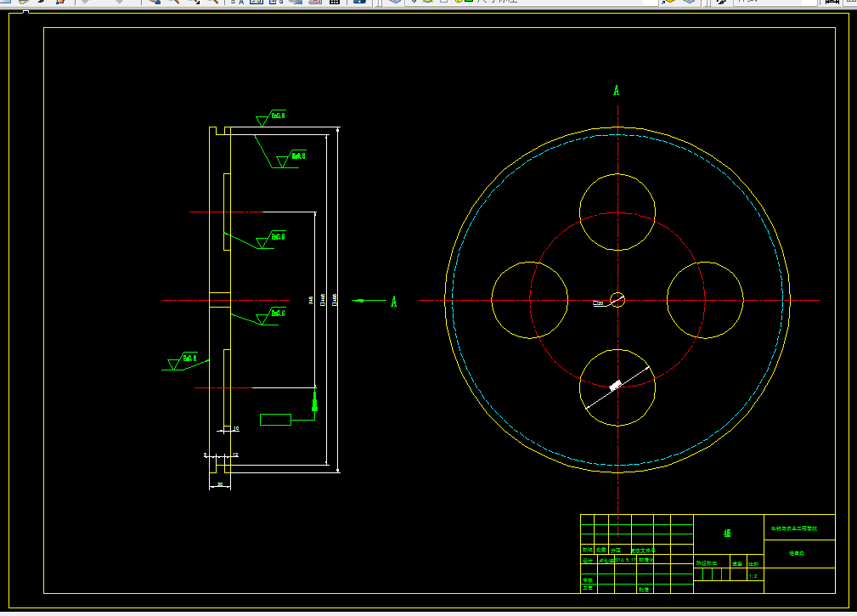The width and height of the screenshot is (857, 616).
Task: Select material text "45" in the title block
Action: pos(727,533)
